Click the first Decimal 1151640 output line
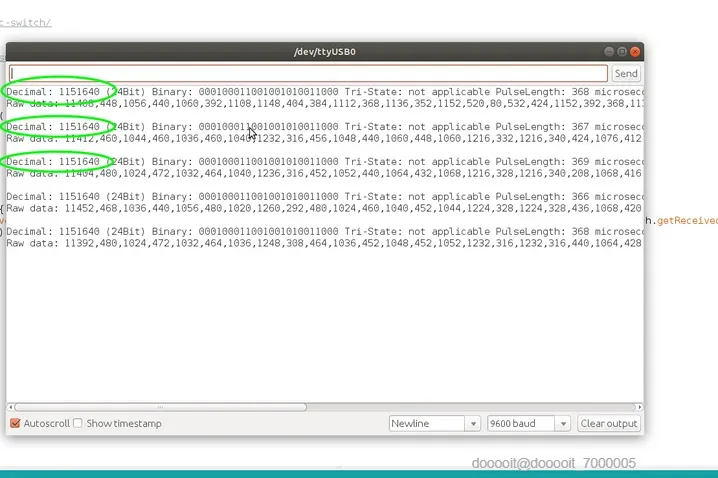The image size is (718, 478). [x=325, y=92]
